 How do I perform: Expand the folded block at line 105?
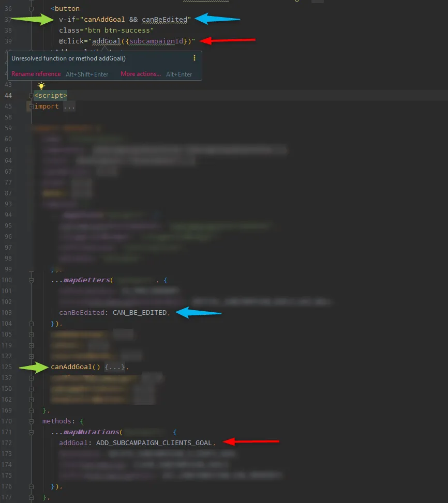click(x=31, y=334)
